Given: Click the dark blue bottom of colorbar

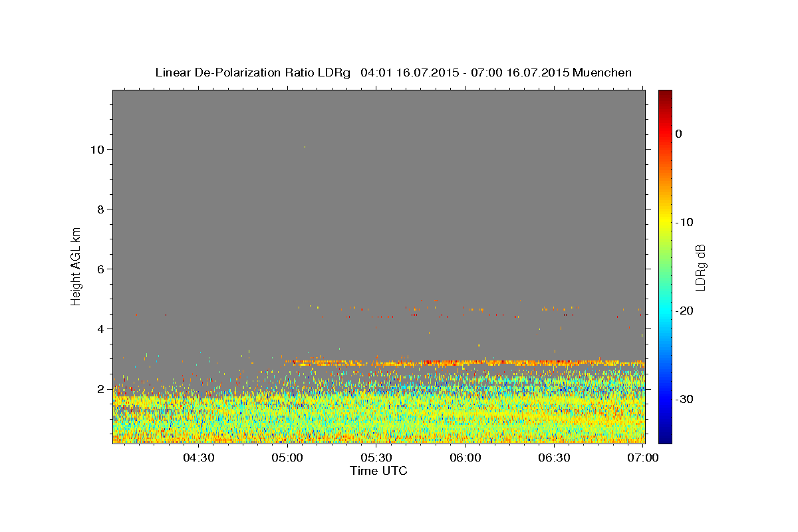Looking at the screenshot, I should point(665,438).
